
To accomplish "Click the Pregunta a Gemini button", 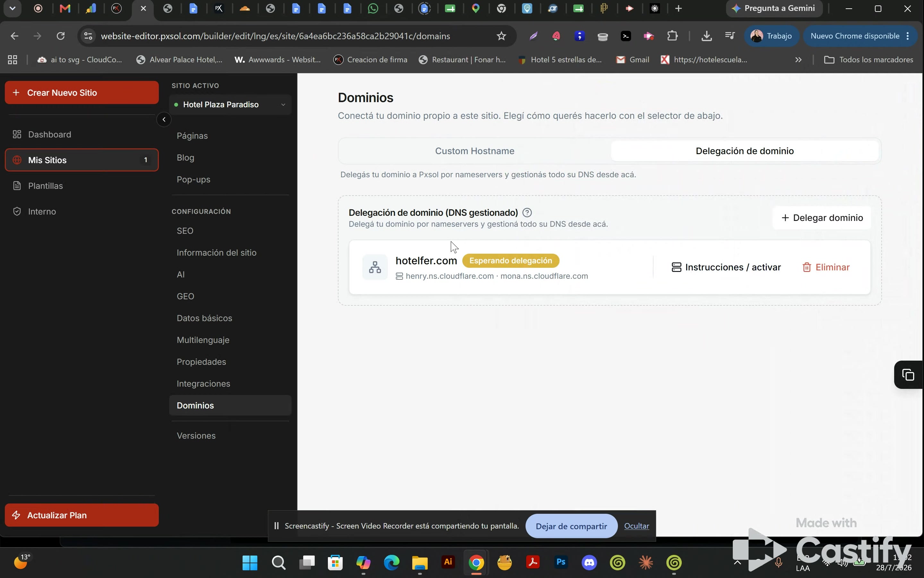I will (x=774, y=8).
